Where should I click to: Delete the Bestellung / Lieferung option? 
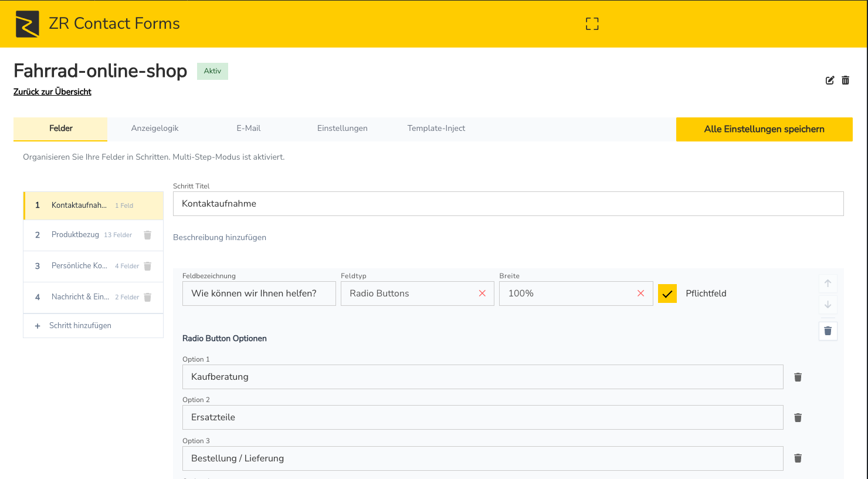(798, 458)
